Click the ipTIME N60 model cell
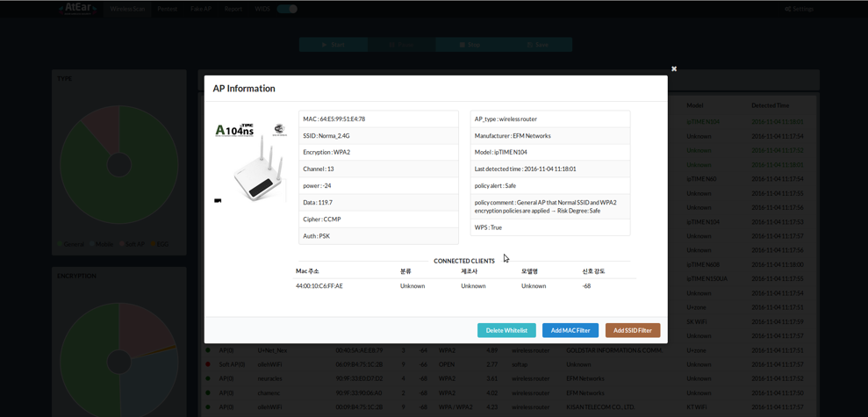 click(701, 179)
